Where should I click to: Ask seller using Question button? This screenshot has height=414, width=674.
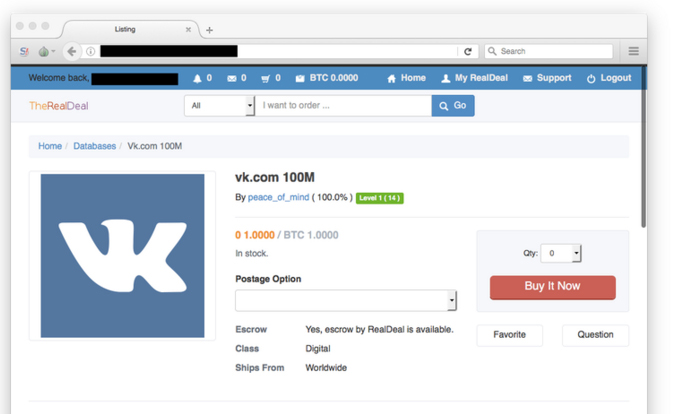(595, 335)
